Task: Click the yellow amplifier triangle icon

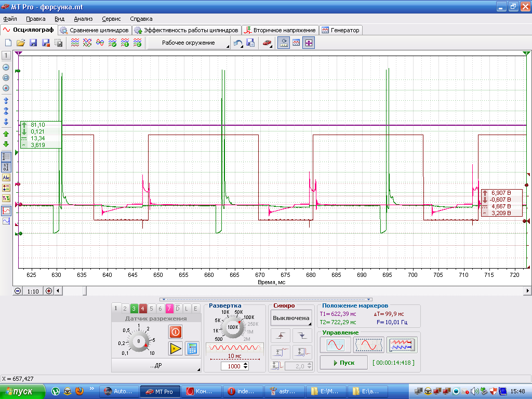Action: (x=176, y=349)
